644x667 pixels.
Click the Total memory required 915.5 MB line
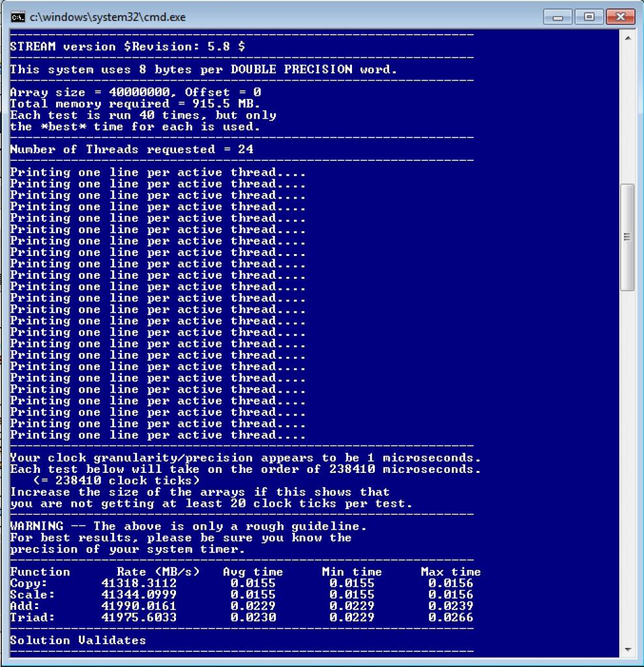tap(135, 104)
